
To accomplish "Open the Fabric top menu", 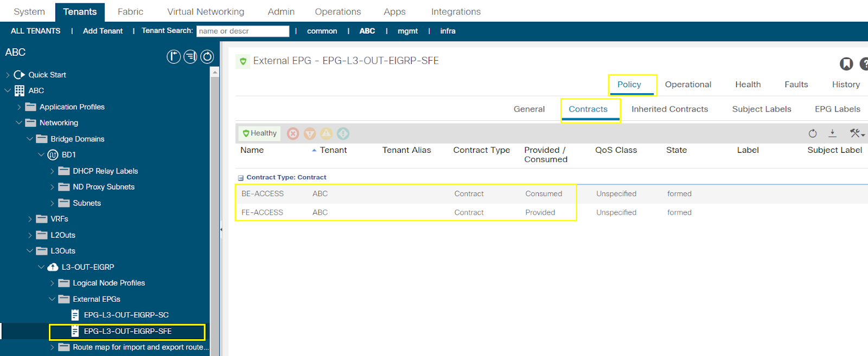I will 131,11.
